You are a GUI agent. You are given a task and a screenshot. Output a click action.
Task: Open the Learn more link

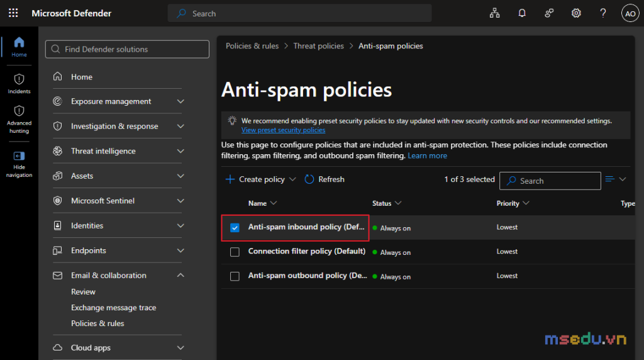[x=427, y=155]
